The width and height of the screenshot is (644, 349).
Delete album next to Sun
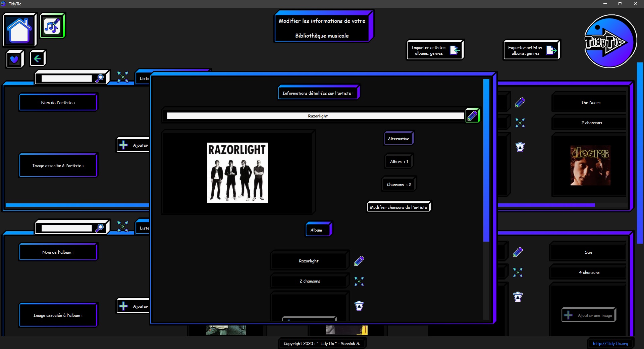518,297
